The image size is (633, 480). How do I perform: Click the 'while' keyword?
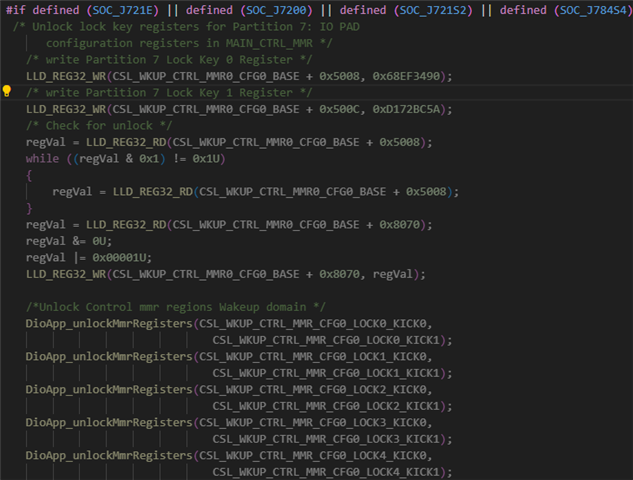coord(42,159)
